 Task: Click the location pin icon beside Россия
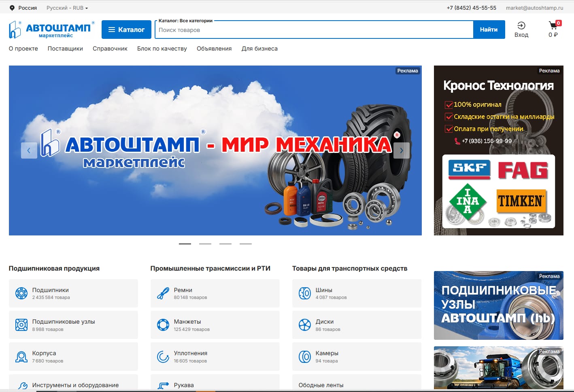pos(12,8)
